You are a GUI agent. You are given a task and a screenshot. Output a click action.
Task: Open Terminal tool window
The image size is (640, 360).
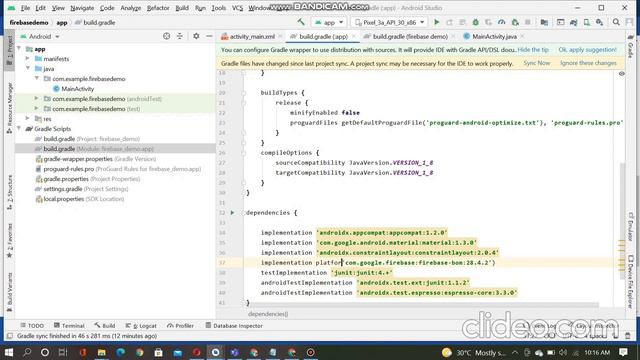(x=69, y=325)
